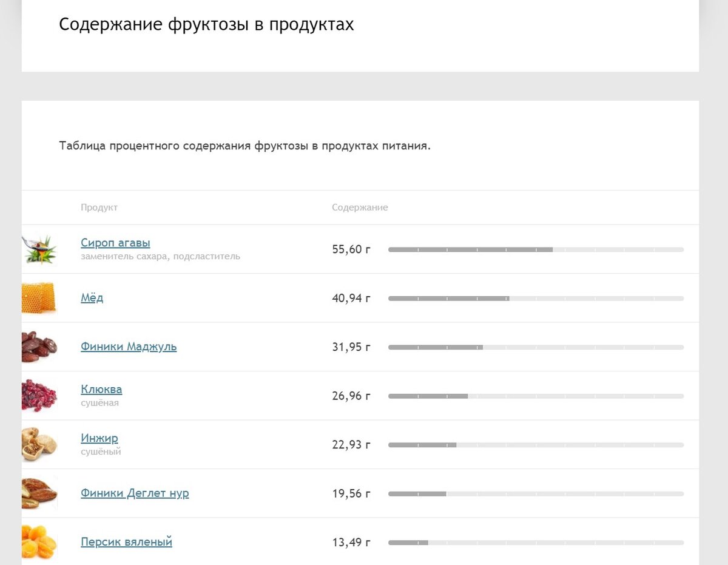
Task: Click the Продукт column header
Action: [x=99, y=208]
